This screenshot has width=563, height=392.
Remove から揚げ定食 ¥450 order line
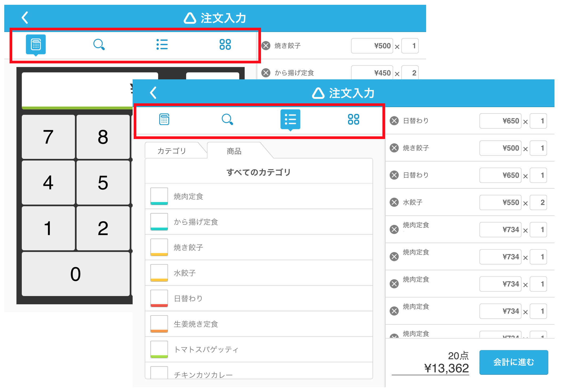pyautogui.click(x=266, y=73)
